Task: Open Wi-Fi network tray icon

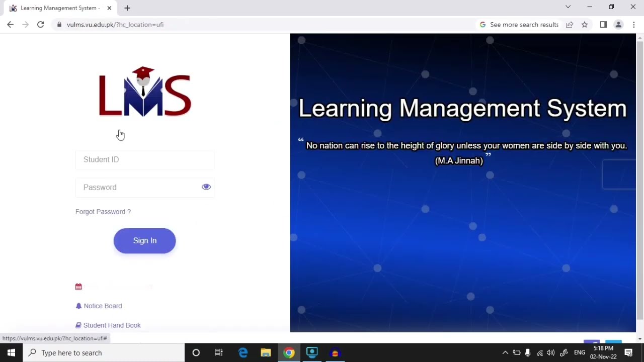Action: [540, 353]
